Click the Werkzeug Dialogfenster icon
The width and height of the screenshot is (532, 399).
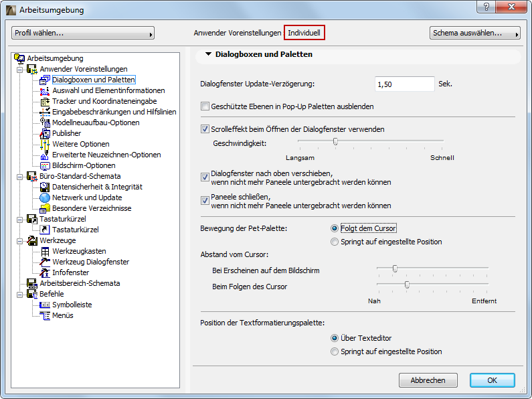pos(45,262)
